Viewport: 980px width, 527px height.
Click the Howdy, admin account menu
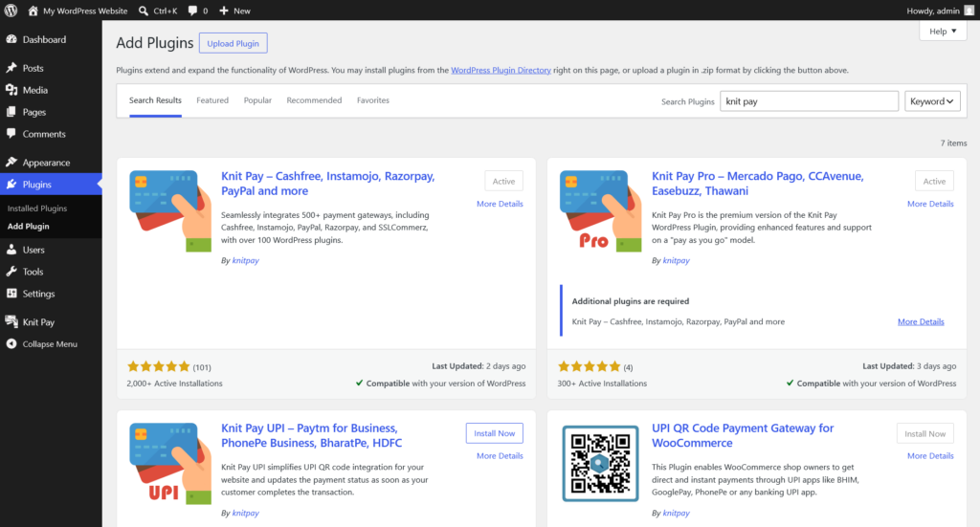tap(940, 11)
